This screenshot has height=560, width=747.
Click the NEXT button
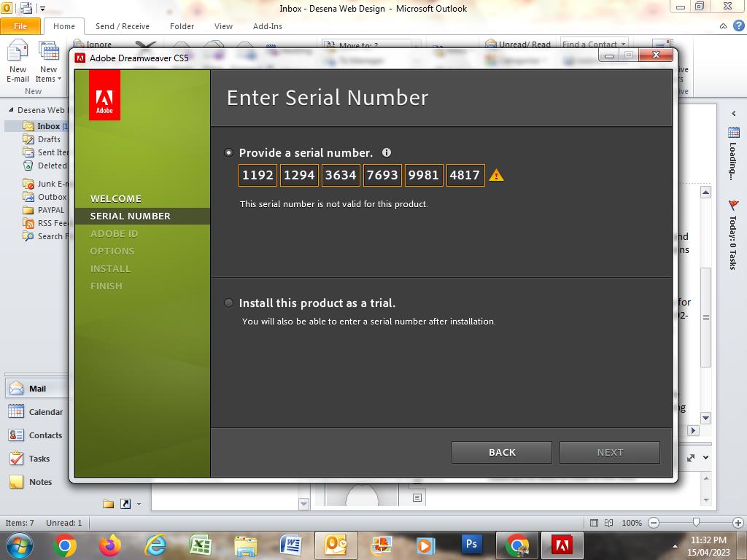(x=609, y=452)
